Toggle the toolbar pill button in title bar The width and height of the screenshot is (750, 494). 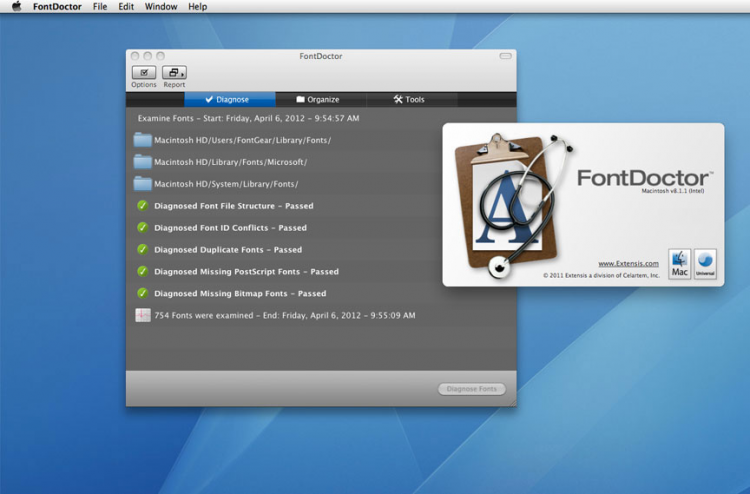506,56
